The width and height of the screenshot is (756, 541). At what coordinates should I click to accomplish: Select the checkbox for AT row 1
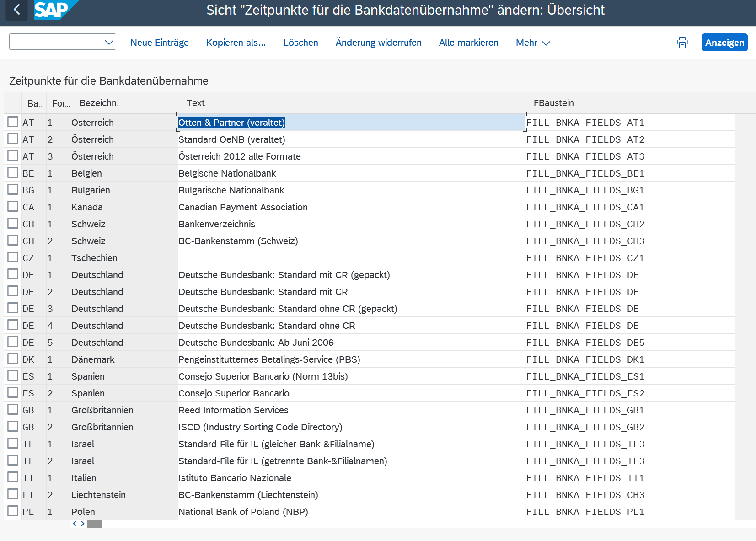[13, 122]
